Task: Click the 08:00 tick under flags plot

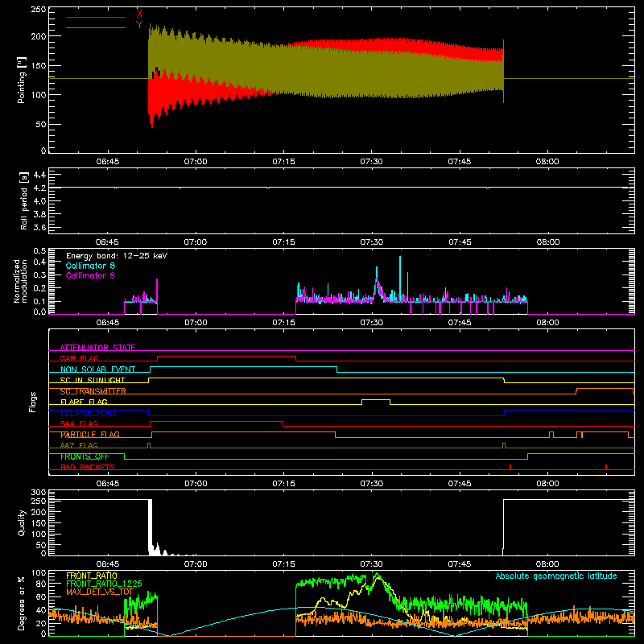Action: (x=547, y=484)
